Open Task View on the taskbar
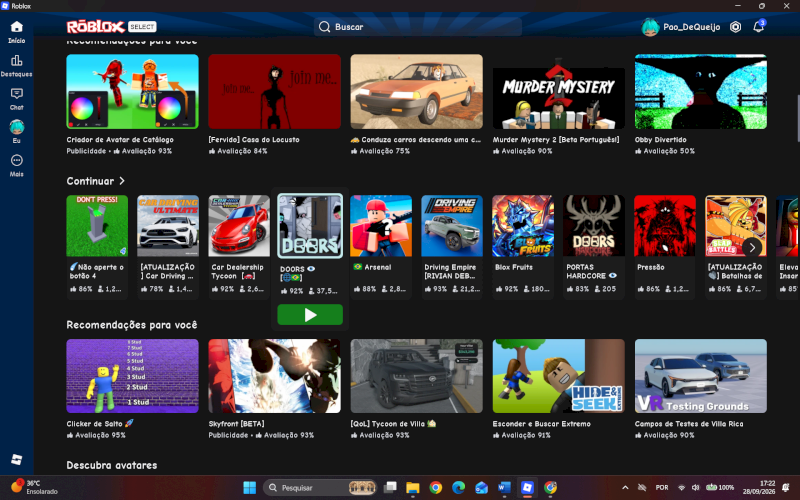Image resolution: width=800 pixels, height=500 pixels. point(390,488)
